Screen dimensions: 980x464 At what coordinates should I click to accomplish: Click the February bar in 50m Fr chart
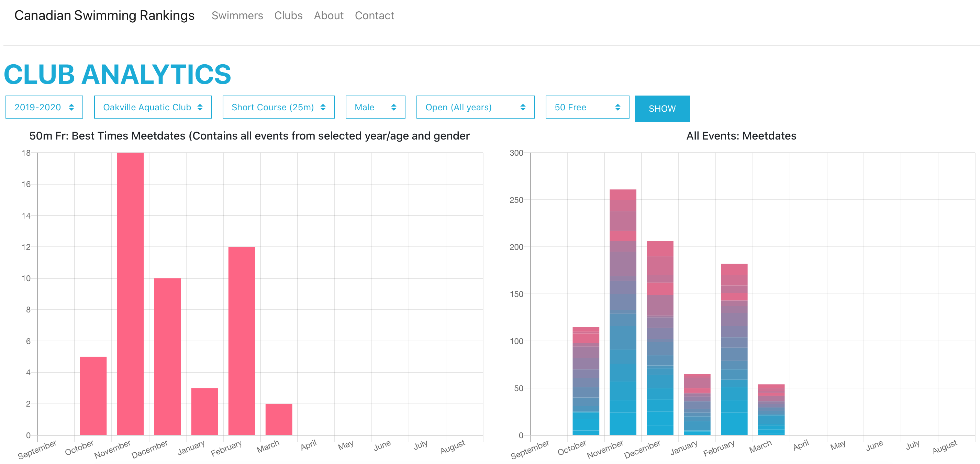click(x=242, y=341)
